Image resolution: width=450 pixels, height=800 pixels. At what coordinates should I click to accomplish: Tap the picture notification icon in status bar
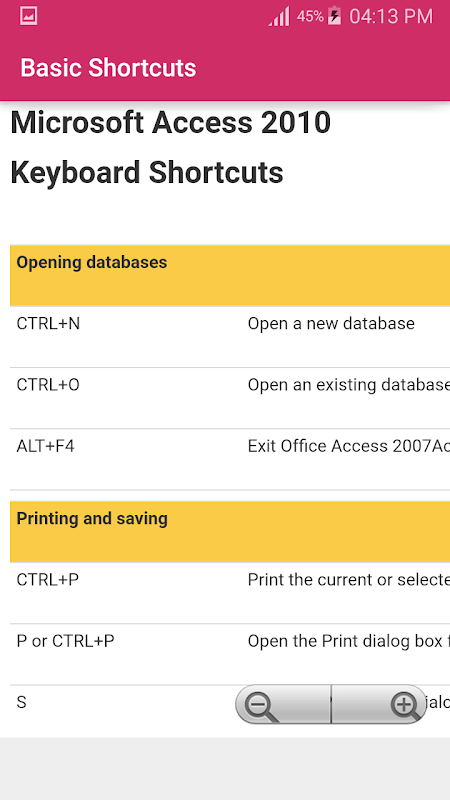coord(29,16)
